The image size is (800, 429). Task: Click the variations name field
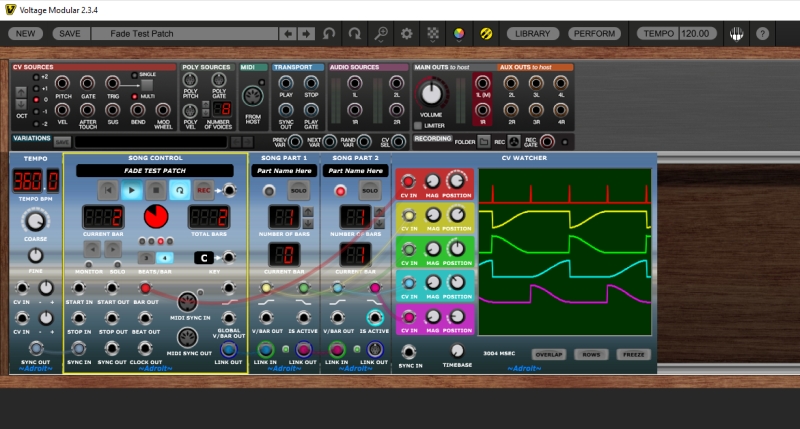point(151,142)
